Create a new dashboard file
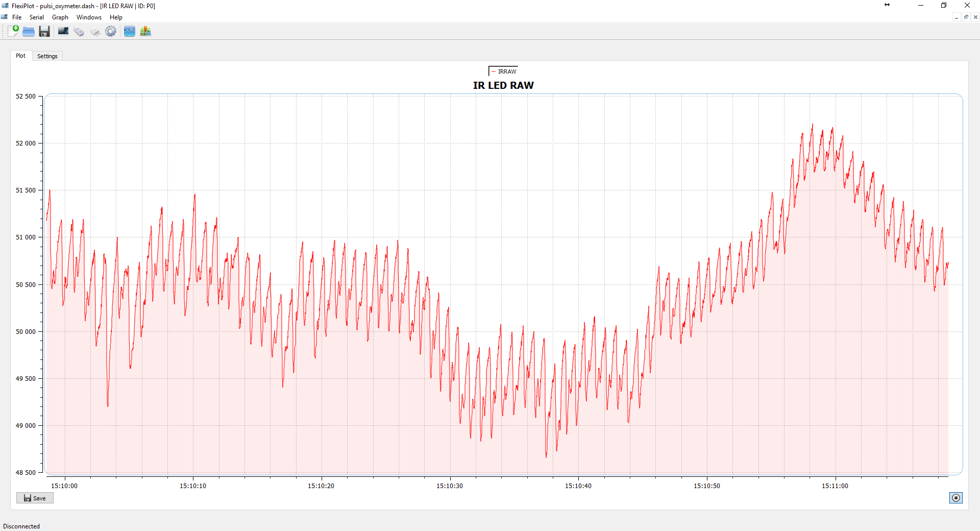The height and width of the screenshot is (531, 980). (x=13, y=31)
